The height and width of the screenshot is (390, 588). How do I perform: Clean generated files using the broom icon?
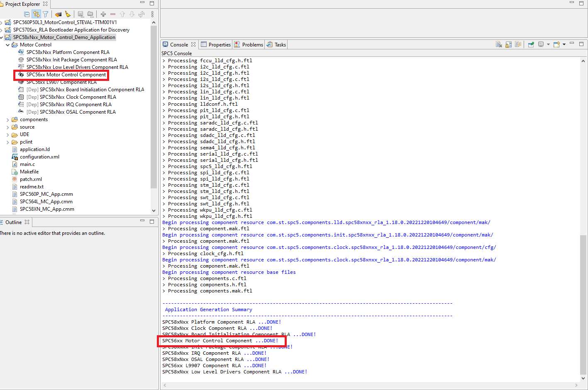pyautogui.click(x=68, y=14)
